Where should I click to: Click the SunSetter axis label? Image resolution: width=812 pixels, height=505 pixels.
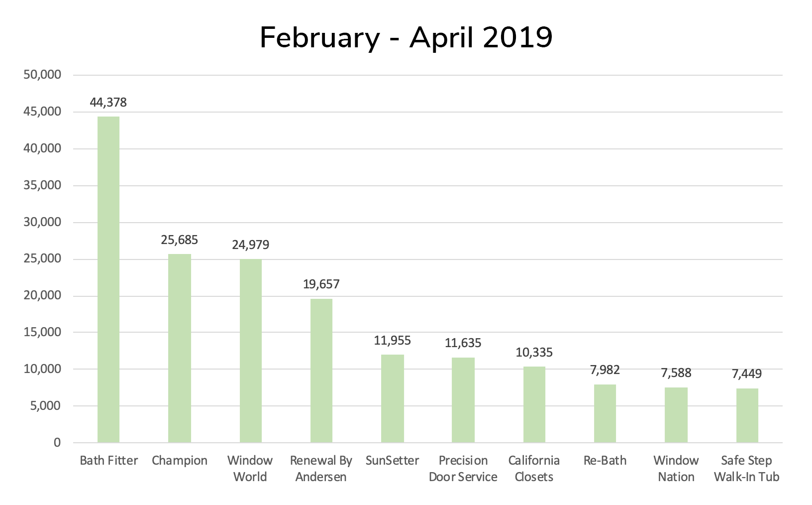tap(393, 460)
